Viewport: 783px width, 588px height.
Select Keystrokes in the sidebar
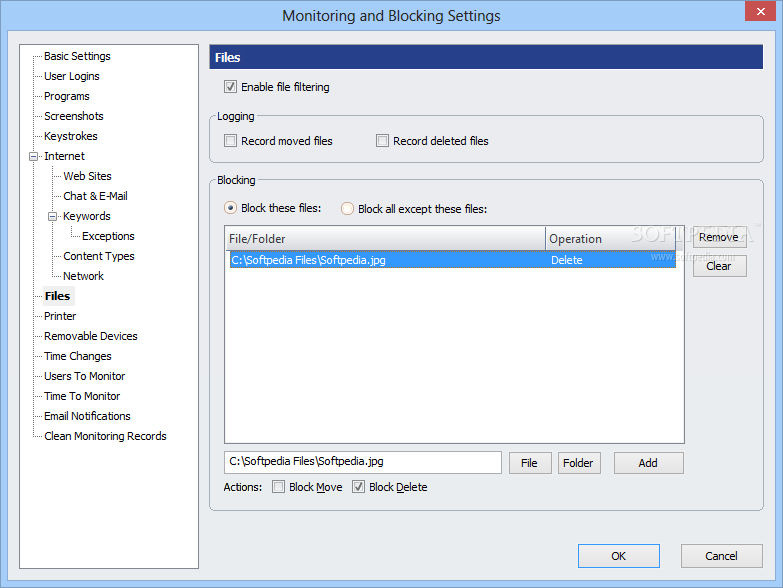click(x=70, y=136)
